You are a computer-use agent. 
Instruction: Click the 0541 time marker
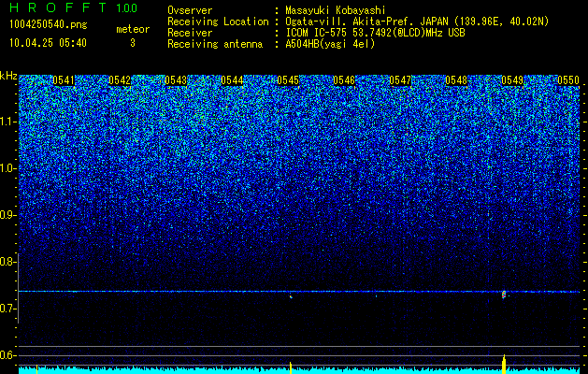pyautogui.click(x=64, y=80)
